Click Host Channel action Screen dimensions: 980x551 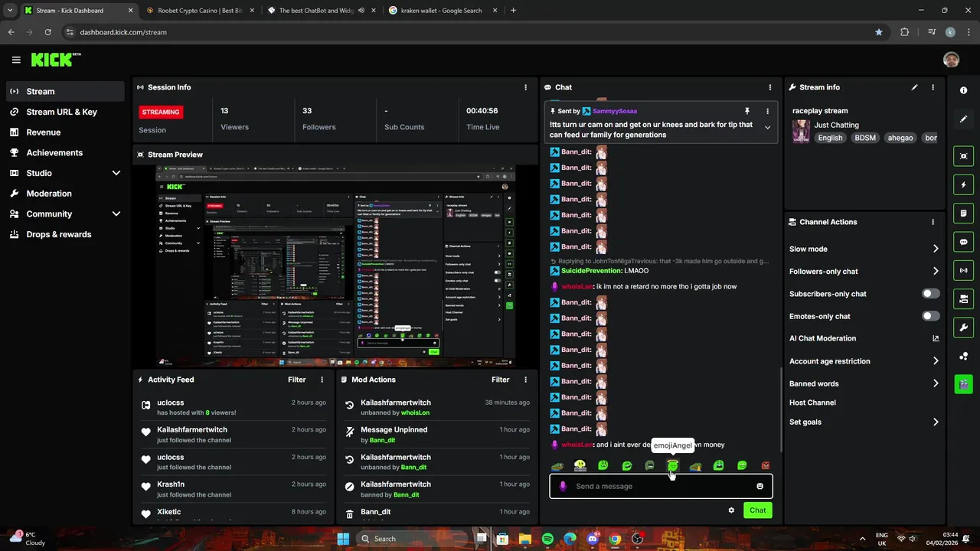[x=812, y=403]
